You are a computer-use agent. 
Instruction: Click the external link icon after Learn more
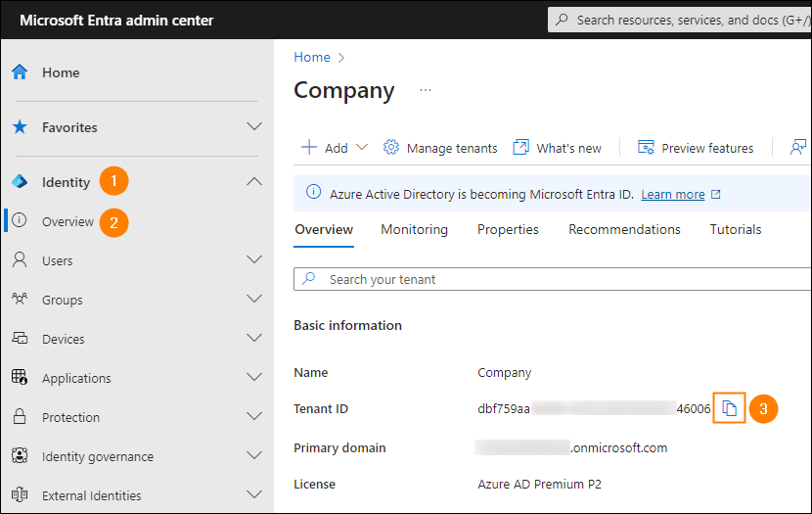716,194
